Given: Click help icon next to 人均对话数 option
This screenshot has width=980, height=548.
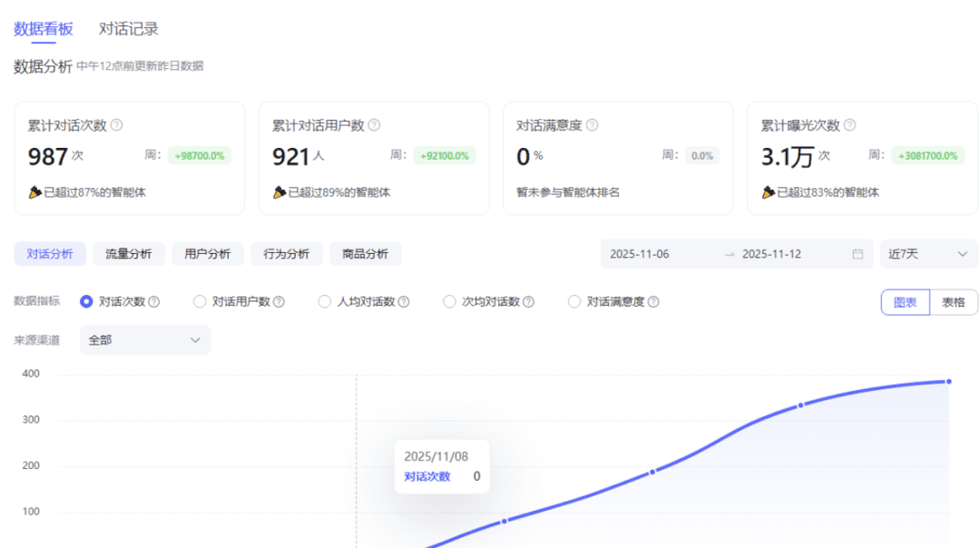Looking at the screenshot, I should coord(404,302).
